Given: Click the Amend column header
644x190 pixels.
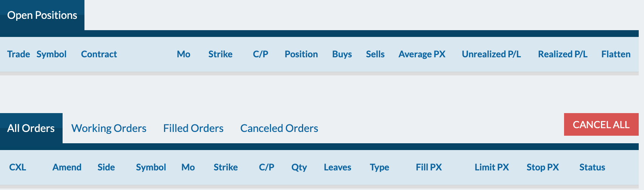Looking at the screenshot, I should pos(67,167).
